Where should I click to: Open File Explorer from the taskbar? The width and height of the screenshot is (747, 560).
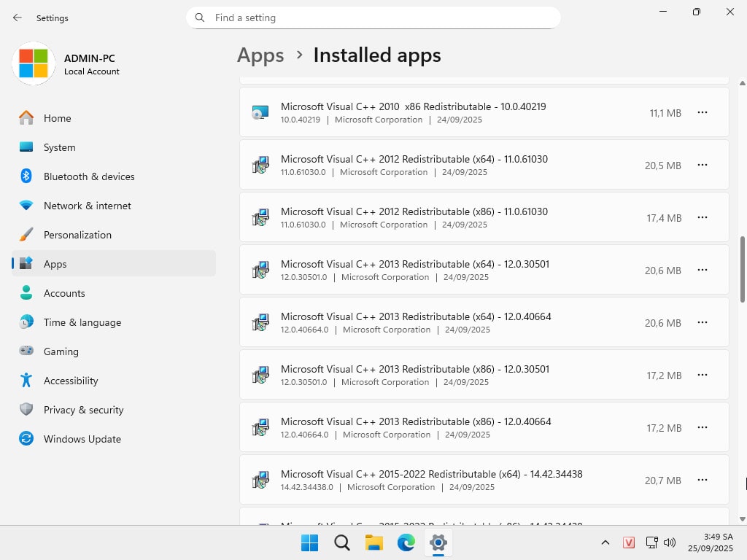pos(374,542)
